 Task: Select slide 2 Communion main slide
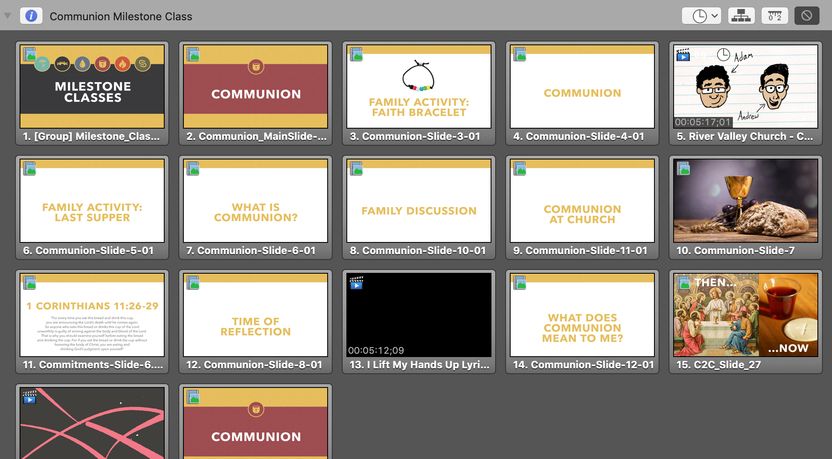(x=256, y=86)
